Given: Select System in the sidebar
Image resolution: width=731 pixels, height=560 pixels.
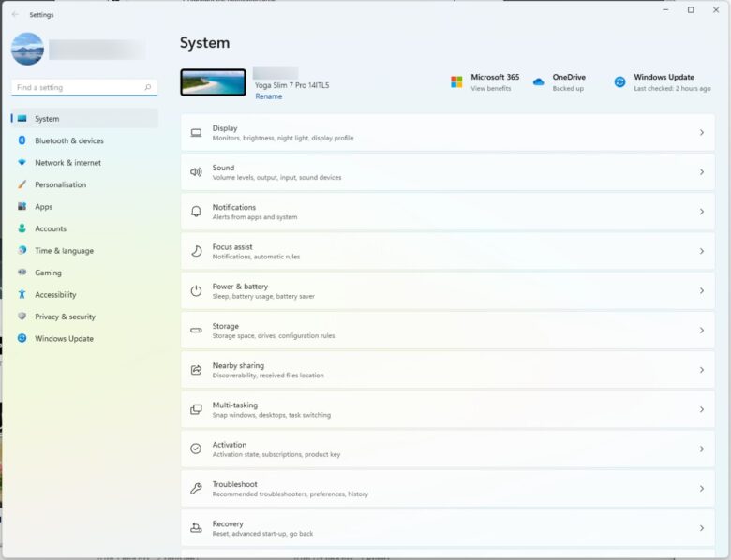Looking at the screenshot, I should click(x=85, y=119).
